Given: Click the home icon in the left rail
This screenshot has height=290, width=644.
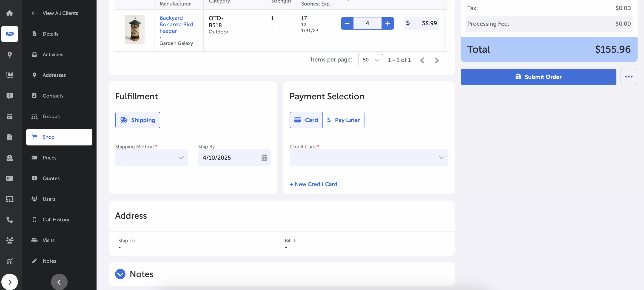Looking at the screenshot, I should (9, 13).
